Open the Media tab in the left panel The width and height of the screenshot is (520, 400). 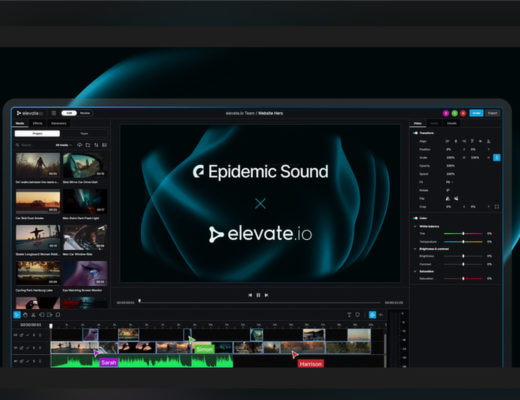click(x=20, y=123)
